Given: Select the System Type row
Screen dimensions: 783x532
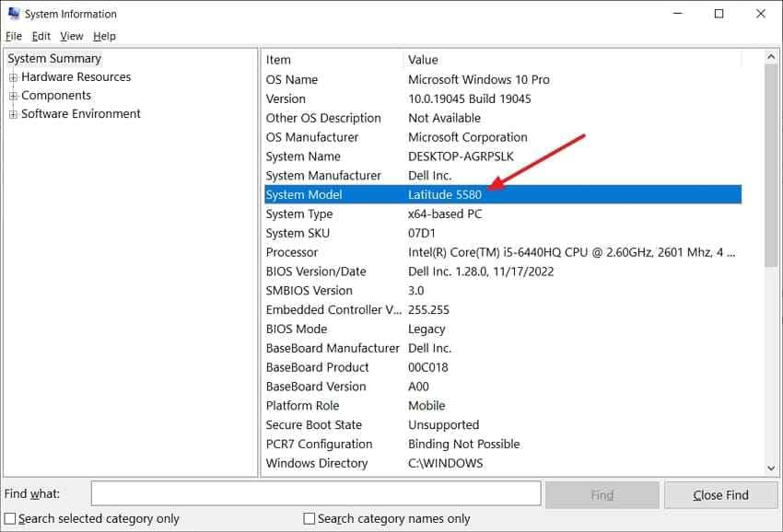Looking at the screenshot, I should click(x=503, y=214).
